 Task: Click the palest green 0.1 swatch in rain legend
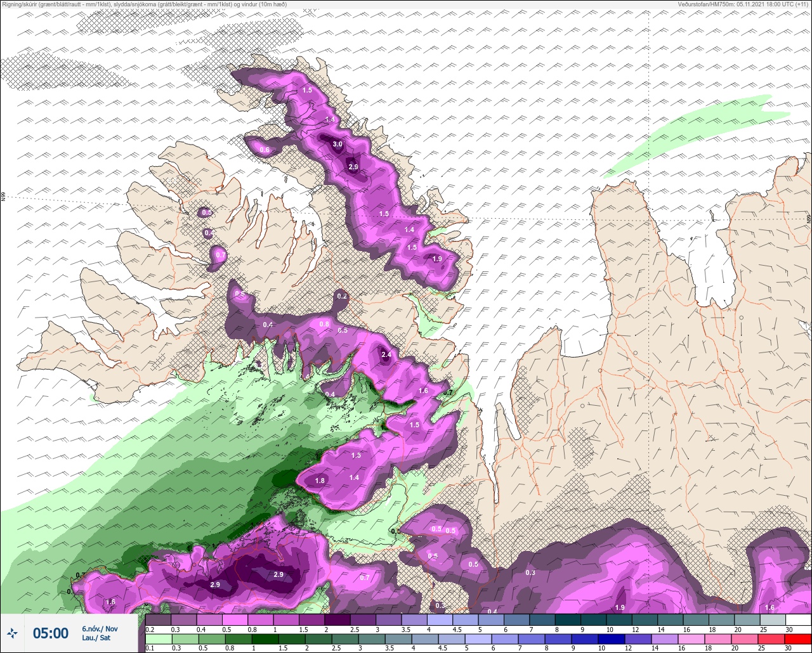click(x=158, y=639)
